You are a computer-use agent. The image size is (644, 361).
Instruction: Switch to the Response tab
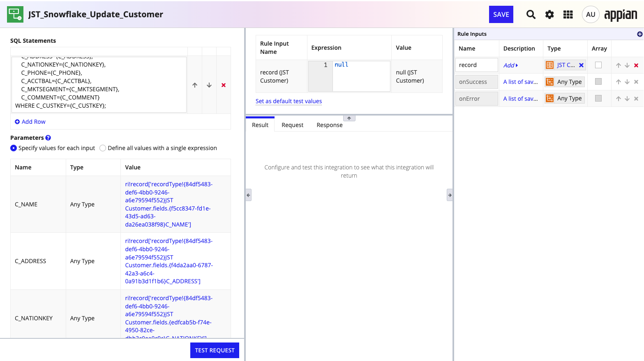click(330, 125)
